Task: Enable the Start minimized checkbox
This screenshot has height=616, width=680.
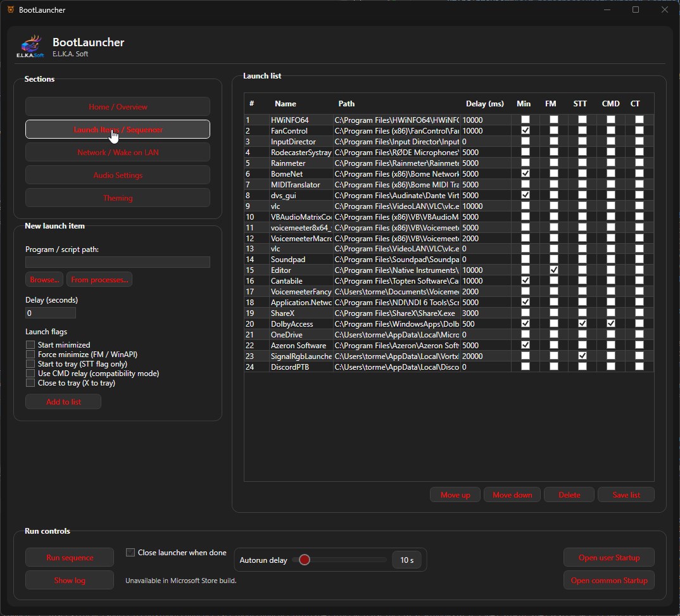Action: (30, 344)
